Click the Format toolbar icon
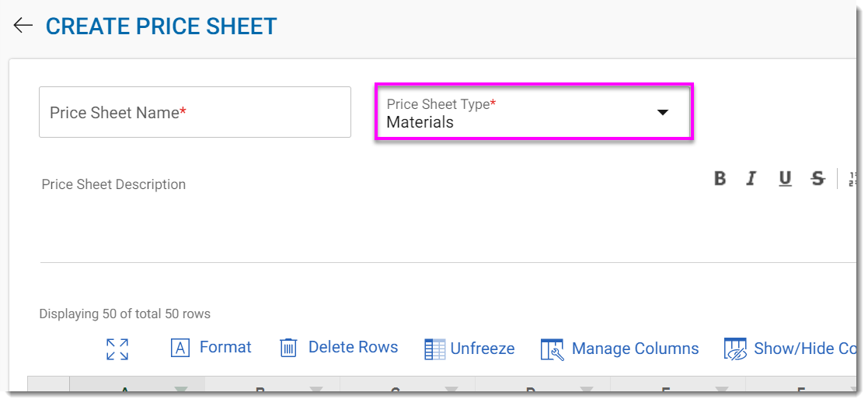The width and height of the screenshot is (868, 403). click(180, 348)
